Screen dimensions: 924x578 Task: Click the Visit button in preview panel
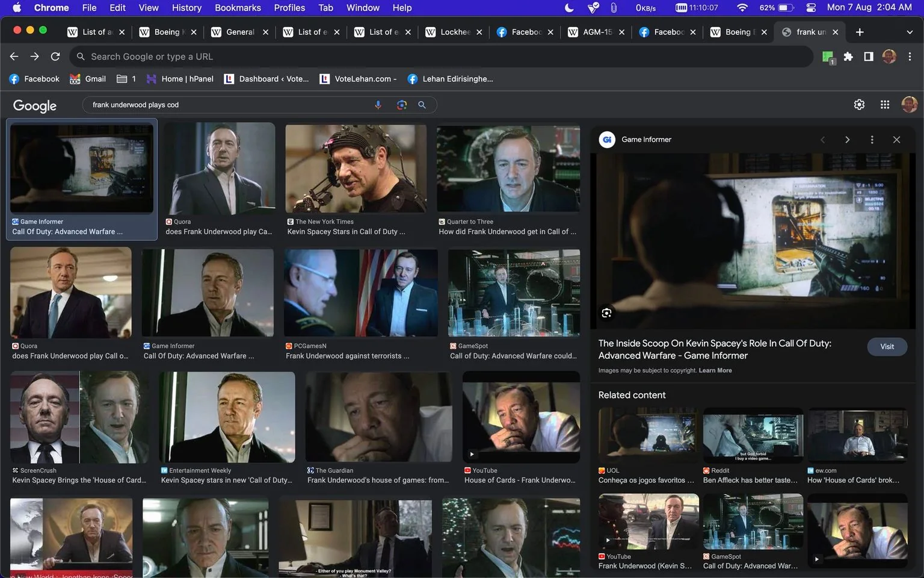pyautogui.click(x=887, y=347)
